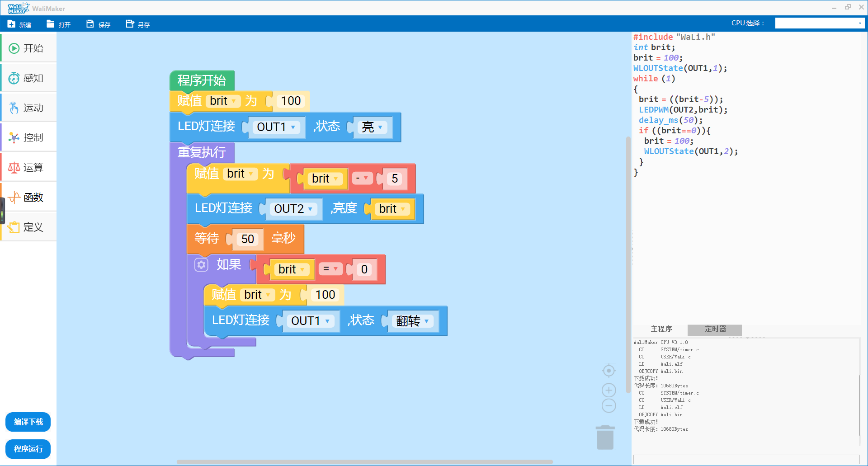Viewport: 868px width, 466px height.
Task: Click the zoom in plus icon
Action: pos(609,390)
